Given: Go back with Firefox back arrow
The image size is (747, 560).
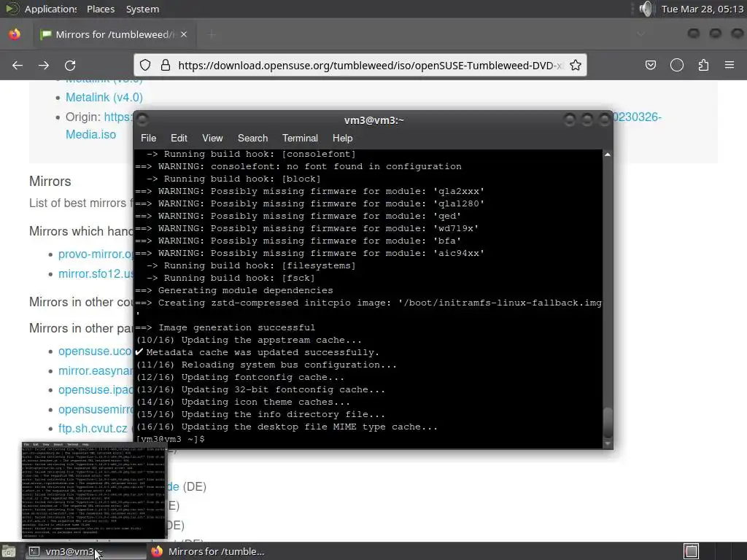Looking at the screenshot, I should pyautogui.click(x=18, y=65).
